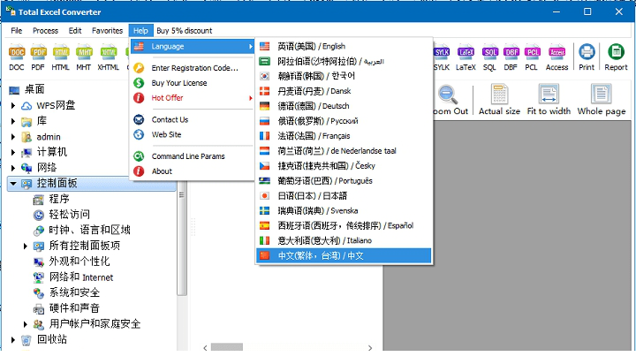Open the Language submenu entry

click(x=193, y=46)
